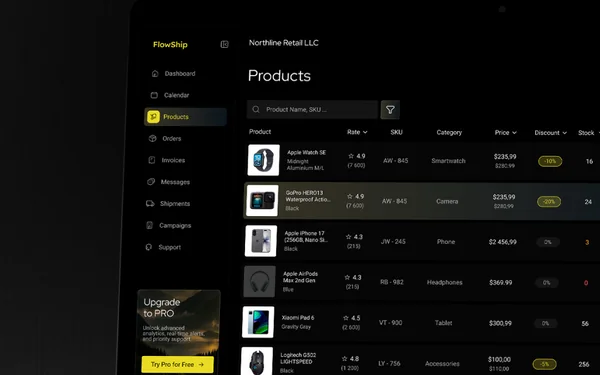Open the Apple Watch SE product thumbnail
Image resolution: width=600 pixels, height=375 pixels.
(x=264, y=160)
